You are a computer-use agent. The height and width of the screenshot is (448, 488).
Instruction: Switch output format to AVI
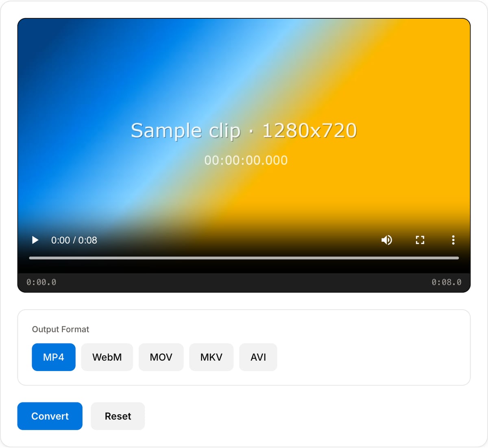point(258,357)
